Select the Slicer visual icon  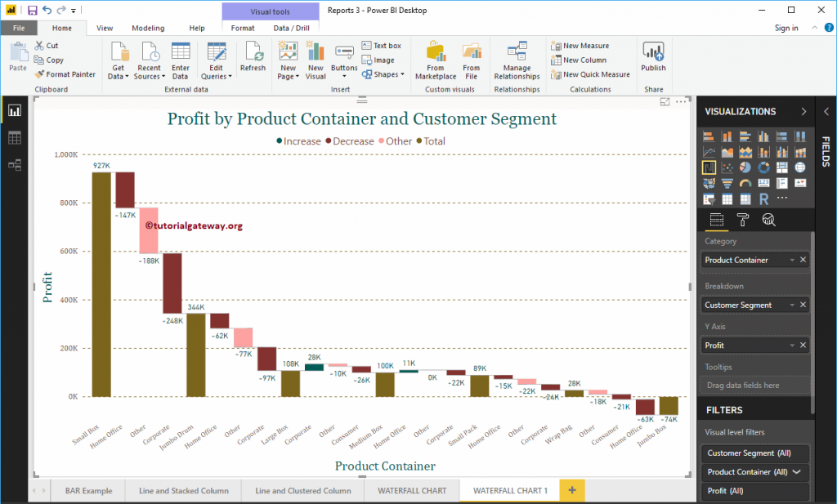click(x=709, y=198)
